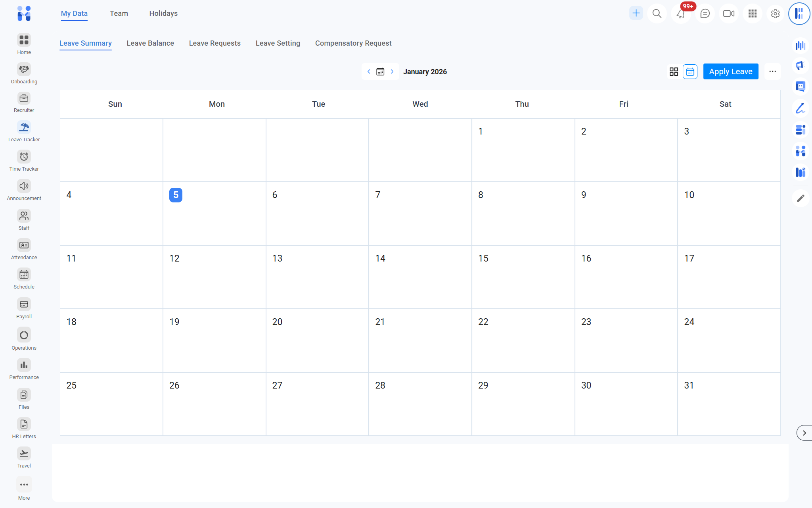Image resolution: width=812 pixels, height=508 pixels.
Task: Click the Apply Leave button
Action: pyautogui.click(x=730, y=72)
